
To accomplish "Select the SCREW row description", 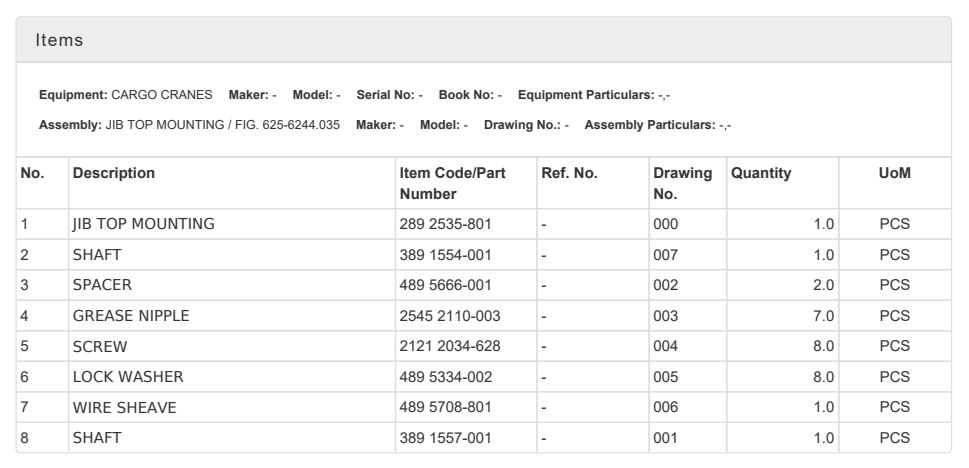I will pyautogui.click(x=98, y=346).
